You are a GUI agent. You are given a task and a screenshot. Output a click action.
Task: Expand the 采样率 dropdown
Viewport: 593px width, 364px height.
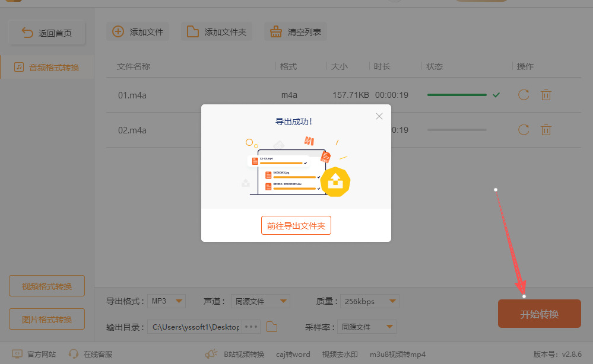tap(367, 327)
